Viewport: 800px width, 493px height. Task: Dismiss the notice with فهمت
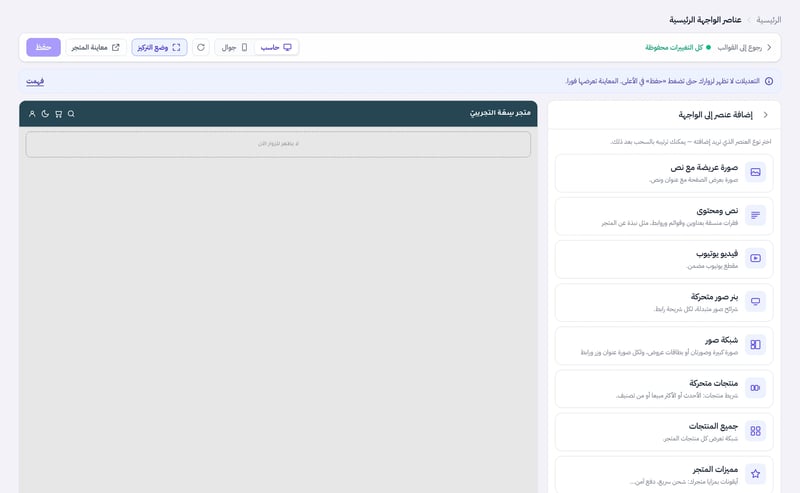(35, 81)
